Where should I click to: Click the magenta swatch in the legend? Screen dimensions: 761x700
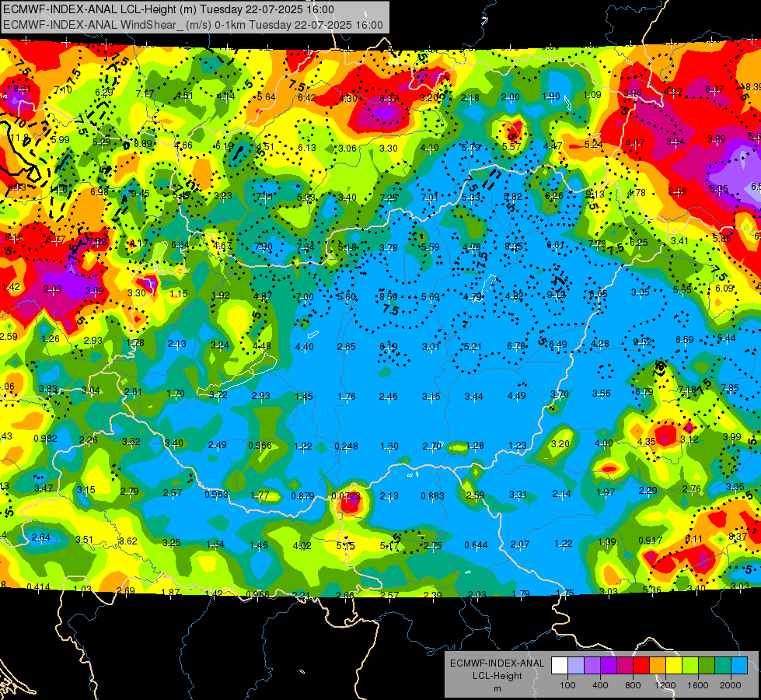[x=625, y=666]
